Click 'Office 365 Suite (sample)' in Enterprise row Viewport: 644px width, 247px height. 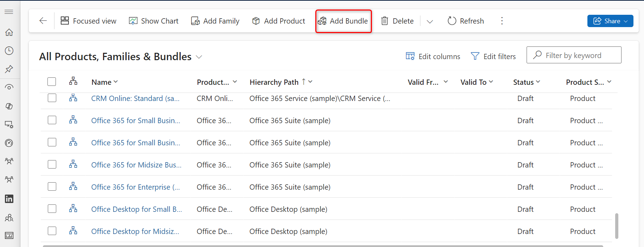pos(290,187)
